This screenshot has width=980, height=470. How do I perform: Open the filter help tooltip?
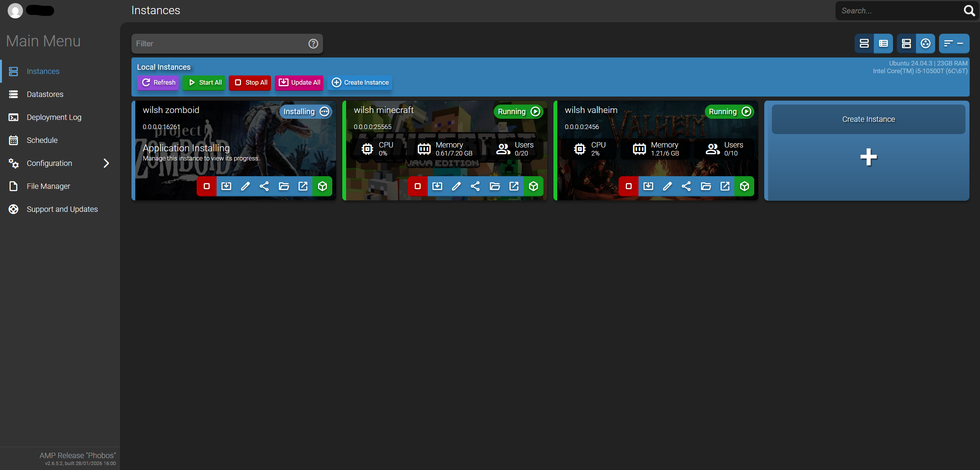click(x=313, y=43)
